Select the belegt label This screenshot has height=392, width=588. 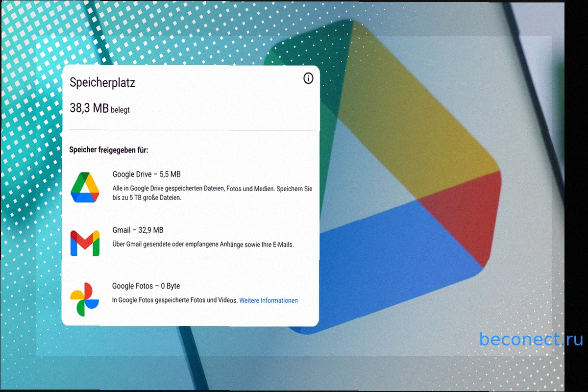click(x=120, y=110)
